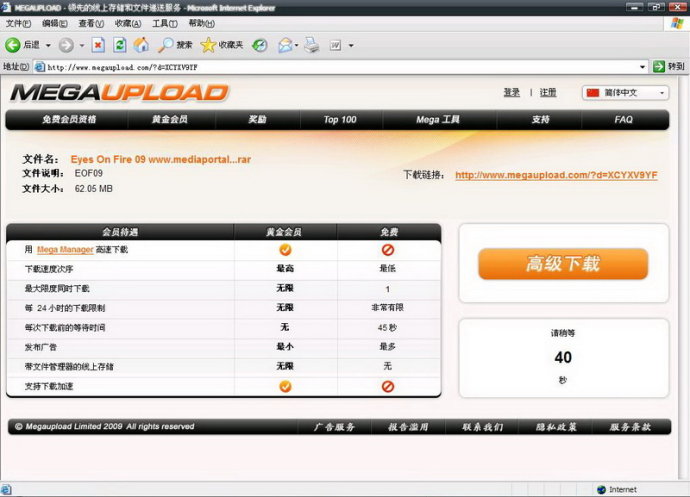The image size is (690, 497).
Task: Click the 非常有限 table cell
Action: tap(388, 308)
